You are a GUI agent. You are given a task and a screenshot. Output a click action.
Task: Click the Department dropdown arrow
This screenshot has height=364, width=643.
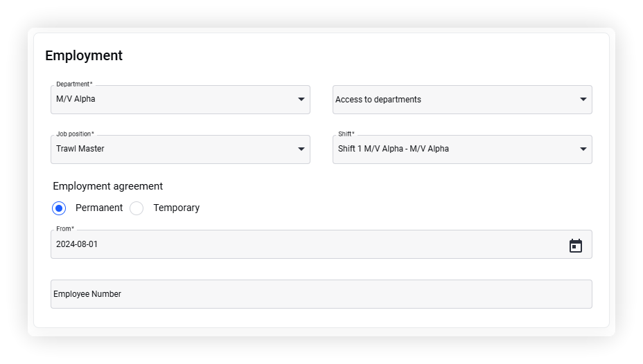point(301,99)
